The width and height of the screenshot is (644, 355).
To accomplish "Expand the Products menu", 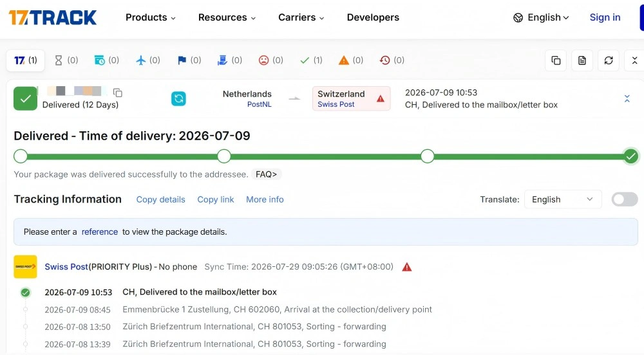I will (150, 17).
